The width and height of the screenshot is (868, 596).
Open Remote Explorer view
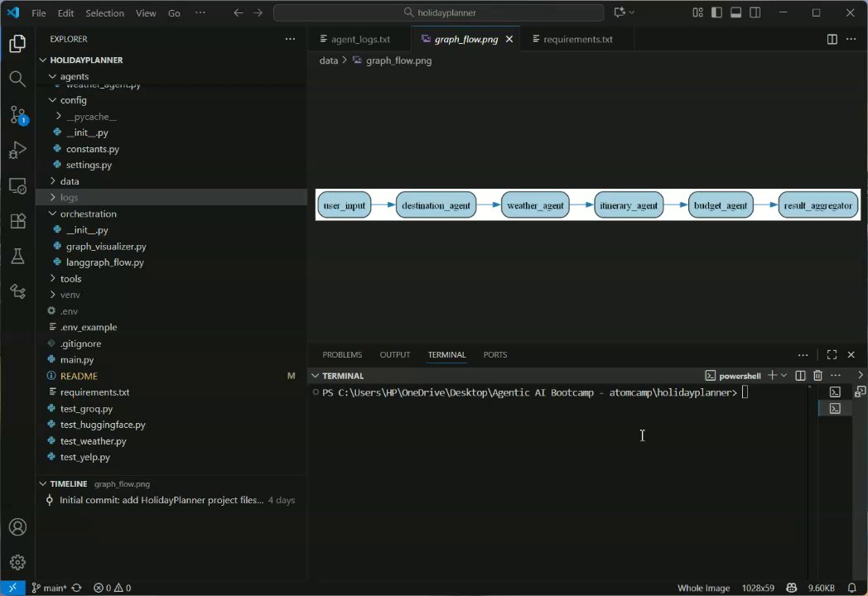coord(17,185)
